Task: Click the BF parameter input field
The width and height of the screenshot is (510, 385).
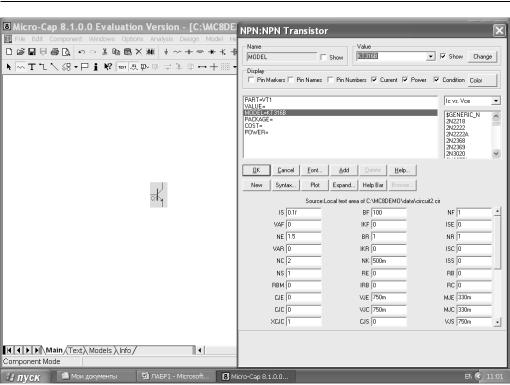Action: click(x=389, y=212)
